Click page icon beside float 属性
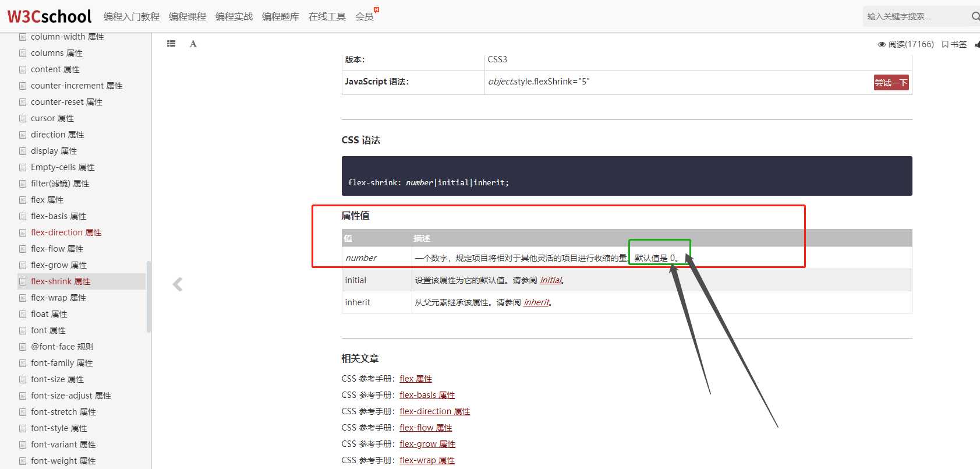 [23, 314]
